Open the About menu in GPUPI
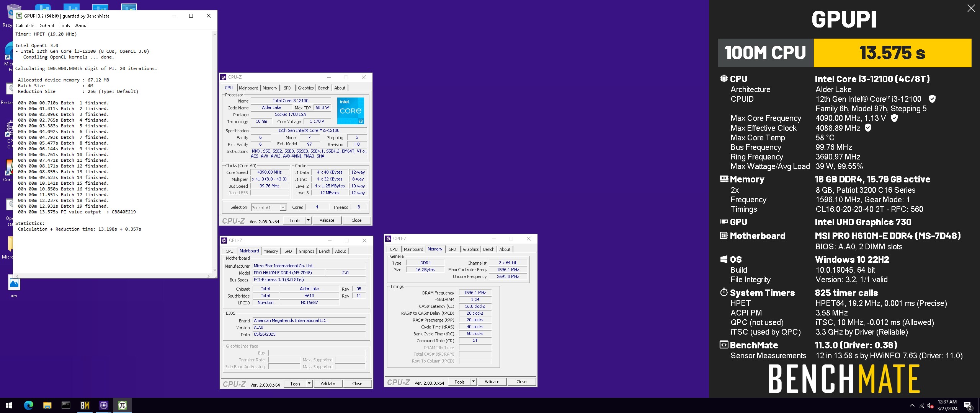 [82, 26]
